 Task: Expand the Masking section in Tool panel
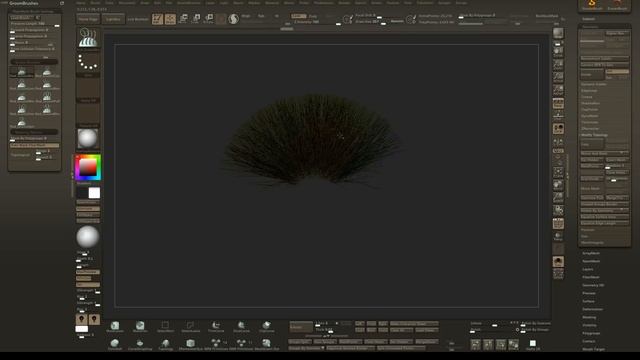589,317
